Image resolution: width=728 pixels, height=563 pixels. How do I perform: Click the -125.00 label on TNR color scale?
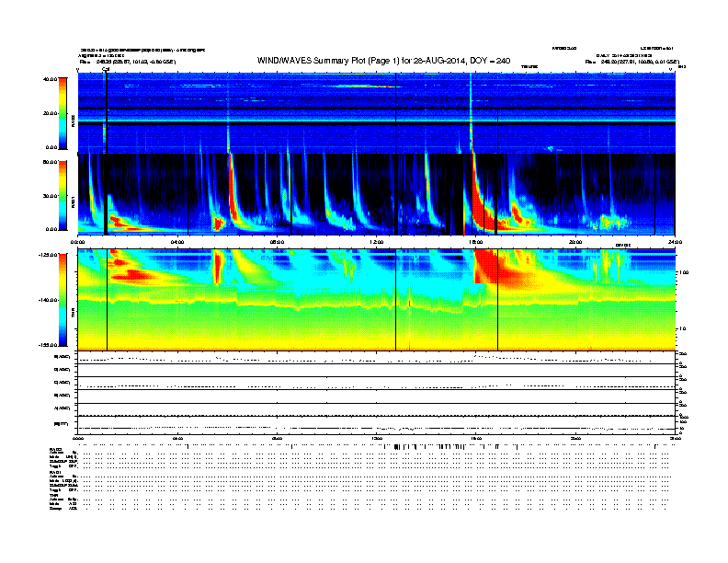[x=48, y=255]
